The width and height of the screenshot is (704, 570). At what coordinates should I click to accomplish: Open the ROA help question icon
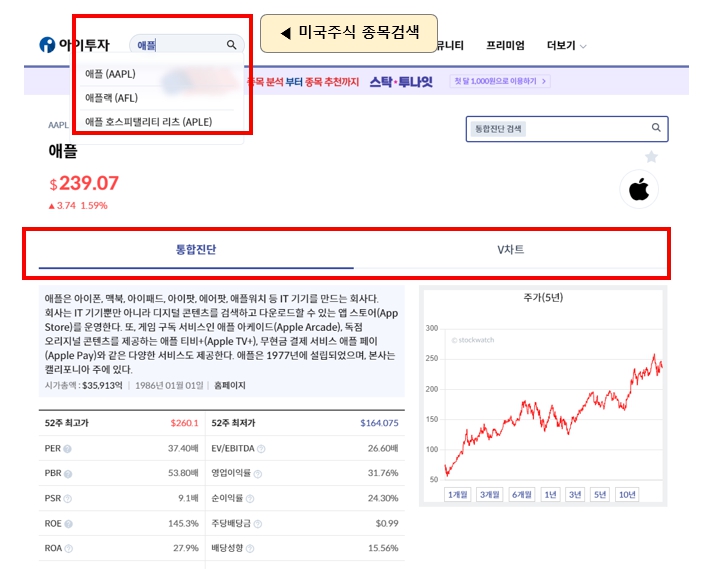point(68,548)
